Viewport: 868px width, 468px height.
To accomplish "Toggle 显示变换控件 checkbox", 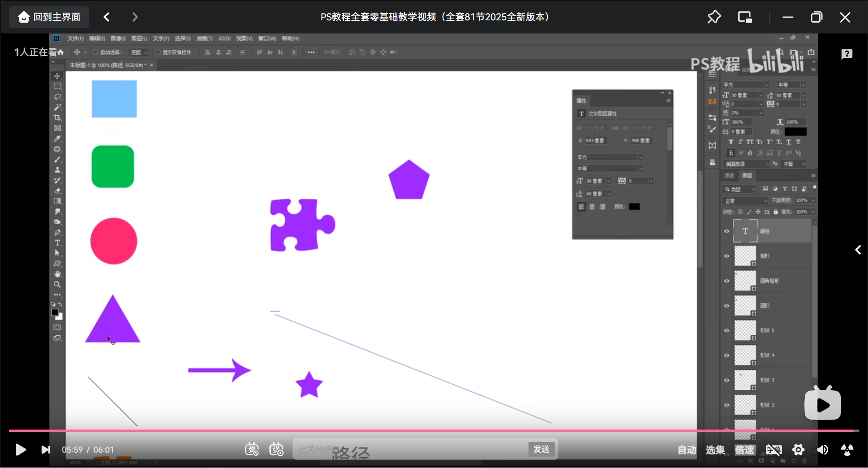I will coord(158,52).
